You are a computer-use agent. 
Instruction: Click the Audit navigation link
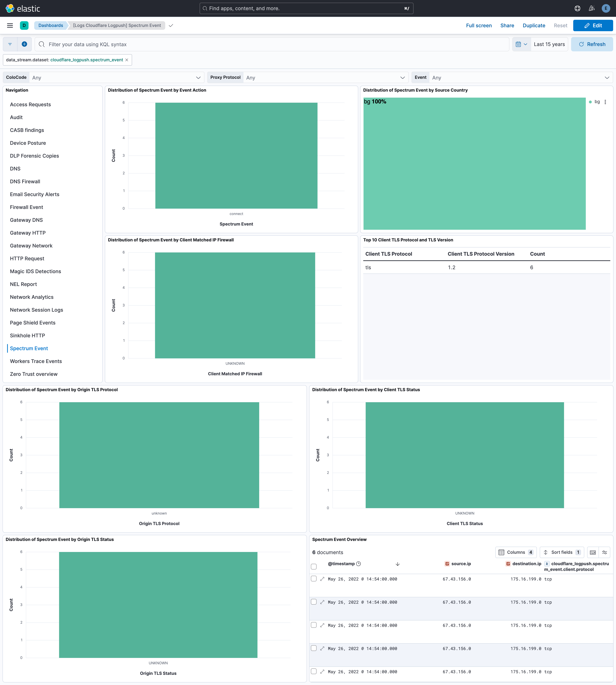(16, 117)
